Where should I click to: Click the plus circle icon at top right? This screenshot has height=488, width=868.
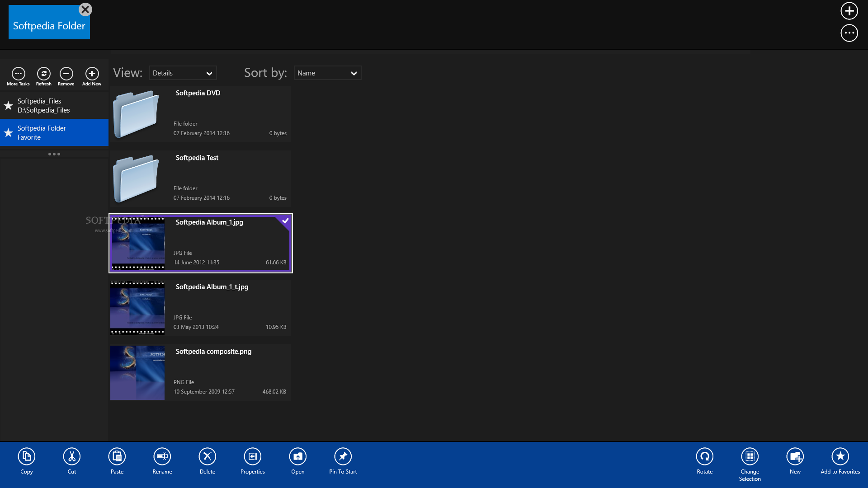(849, 11)
